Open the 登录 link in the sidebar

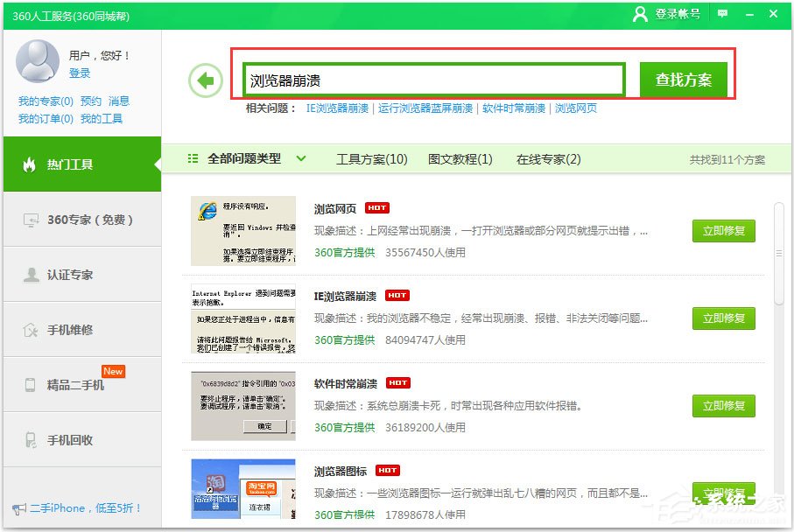[80, 74]
